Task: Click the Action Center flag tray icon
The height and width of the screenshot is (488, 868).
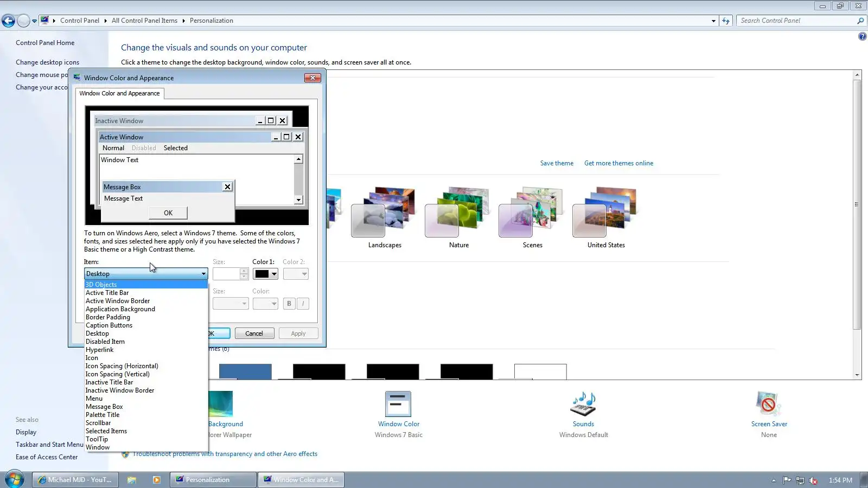Action: [787, 480]
